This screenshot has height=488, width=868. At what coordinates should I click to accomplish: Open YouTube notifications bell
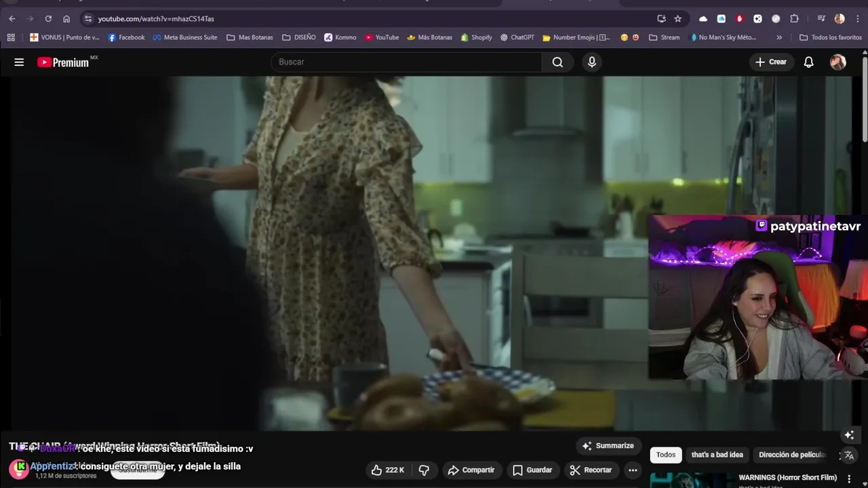tap(808, 62)
